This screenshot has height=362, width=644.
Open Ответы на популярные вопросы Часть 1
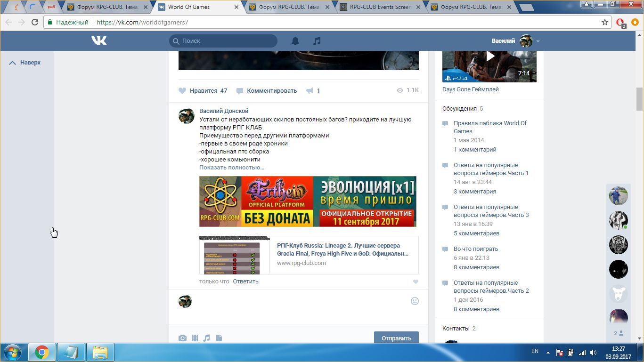491,169
